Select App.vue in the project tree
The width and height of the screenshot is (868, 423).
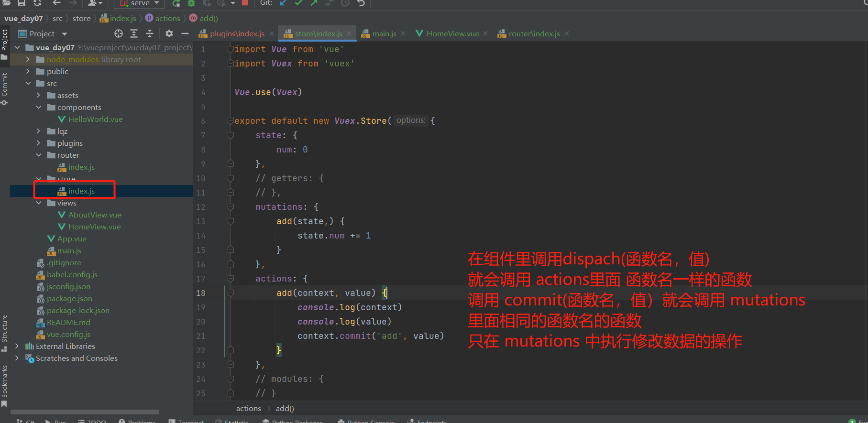(72, 239)
